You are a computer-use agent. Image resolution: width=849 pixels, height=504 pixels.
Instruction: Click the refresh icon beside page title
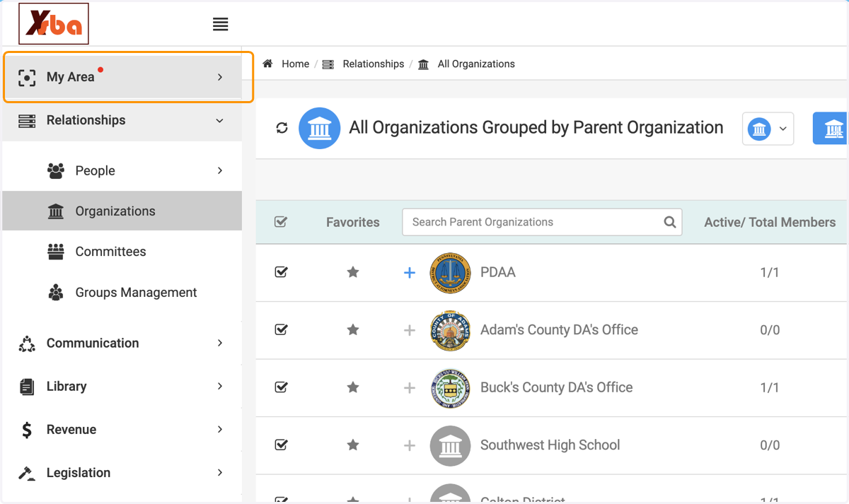[x=282, y=128]
